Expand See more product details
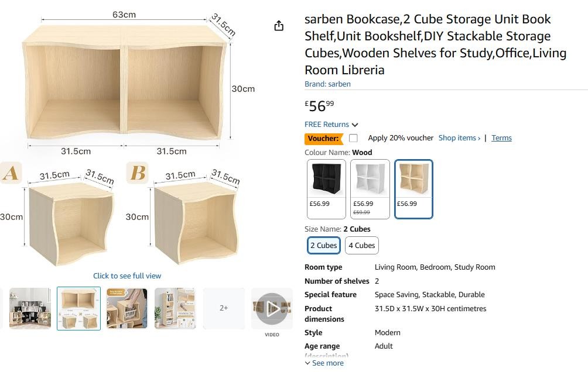588x372 pixels. point(324,363)
